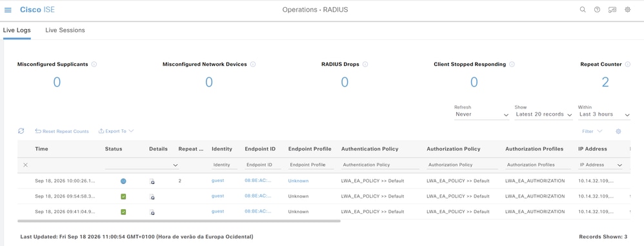Image resolution: width=644 pixels, height=246 pixels.
Task: Sort by the Authorization Profiles column header
Action: 534,149
